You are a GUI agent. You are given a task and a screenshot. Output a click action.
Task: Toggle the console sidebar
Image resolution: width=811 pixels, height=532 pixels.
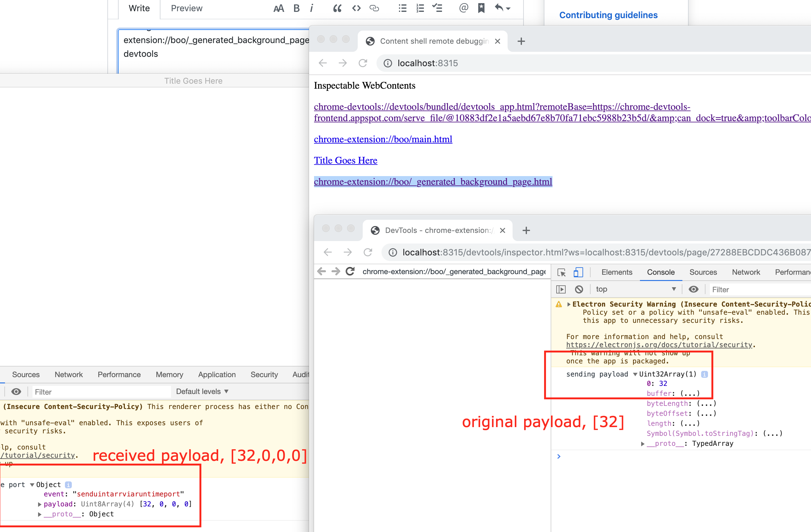[x=561, y=289]
